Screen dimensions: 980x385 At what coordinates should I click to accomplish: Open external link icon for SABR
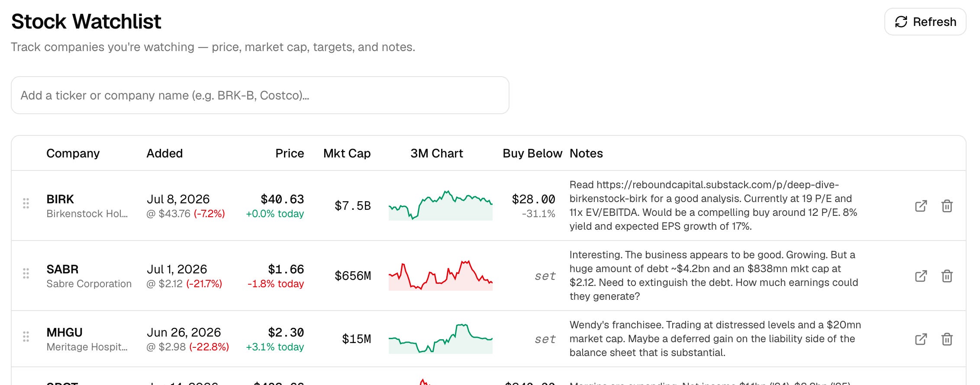click(921, 276)
